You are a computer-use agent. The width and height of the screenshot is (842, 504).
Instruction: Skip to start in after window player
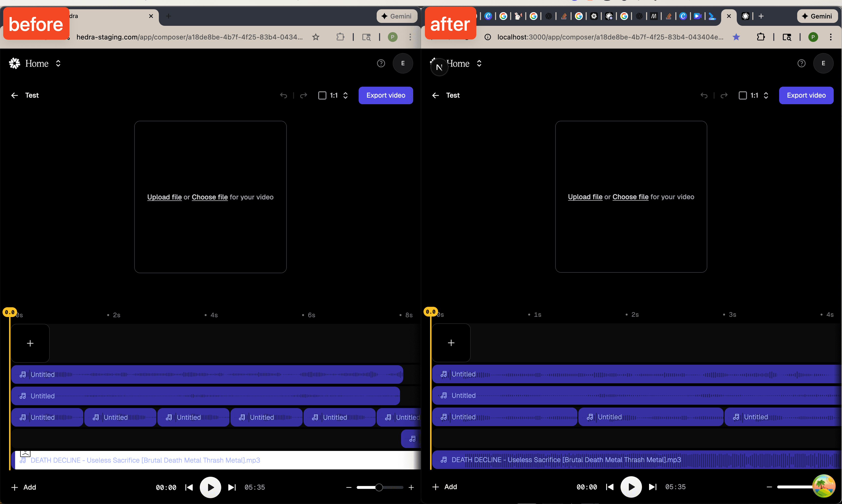click(x=610, y=487)
